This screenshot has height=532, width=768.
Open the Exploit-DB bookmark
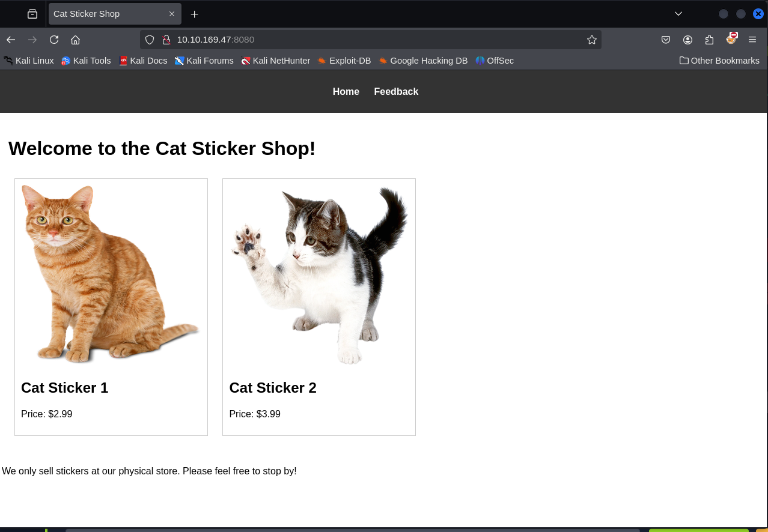point(344,61)
